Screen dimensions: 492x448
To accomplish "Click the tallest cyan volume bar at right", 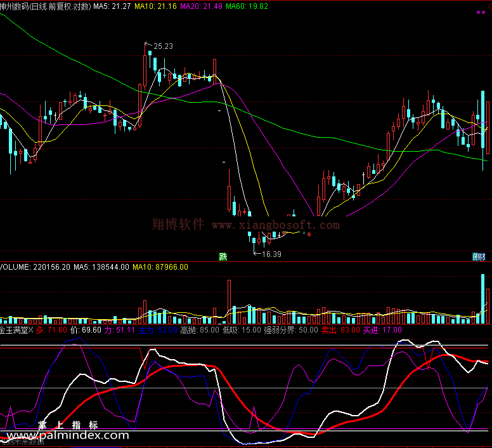I will [x=482, y=299].
